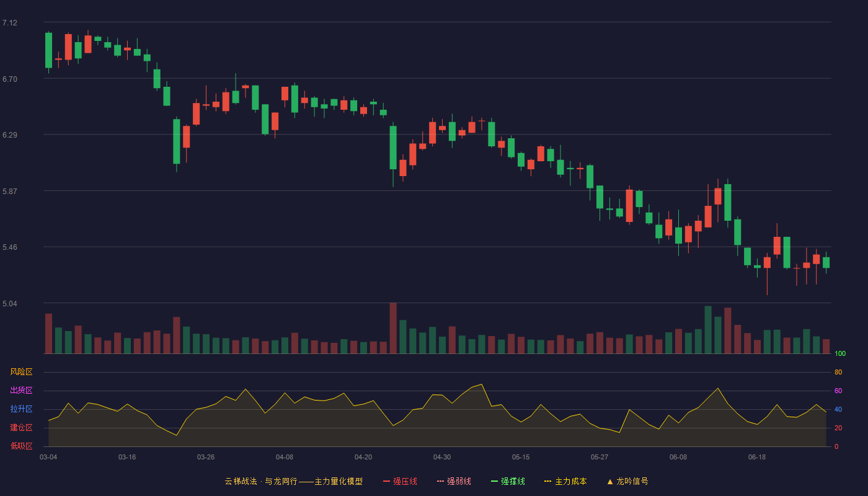
Task: Select the 低吸区 zone label
Action: [21, 446]
